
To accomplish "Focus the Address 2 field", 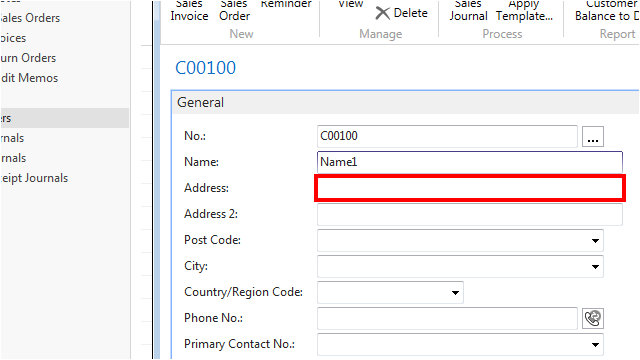I will [x=469, y=214].
